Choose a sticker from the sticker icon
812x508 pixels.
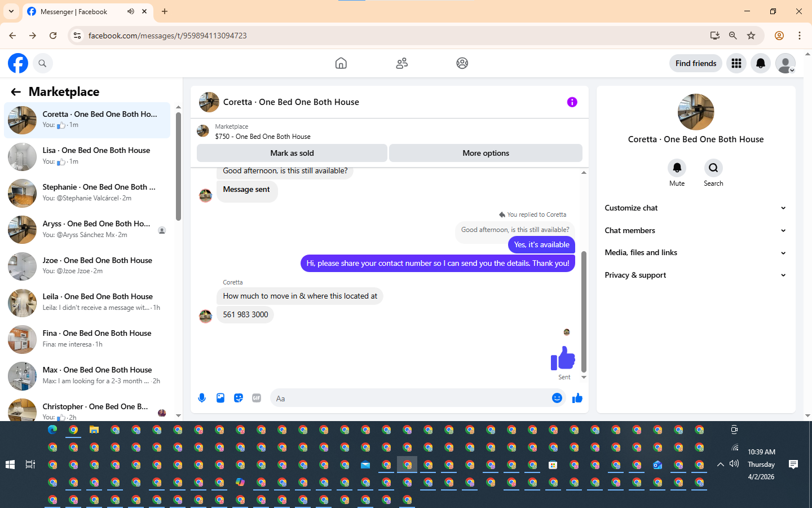point(239,398)
